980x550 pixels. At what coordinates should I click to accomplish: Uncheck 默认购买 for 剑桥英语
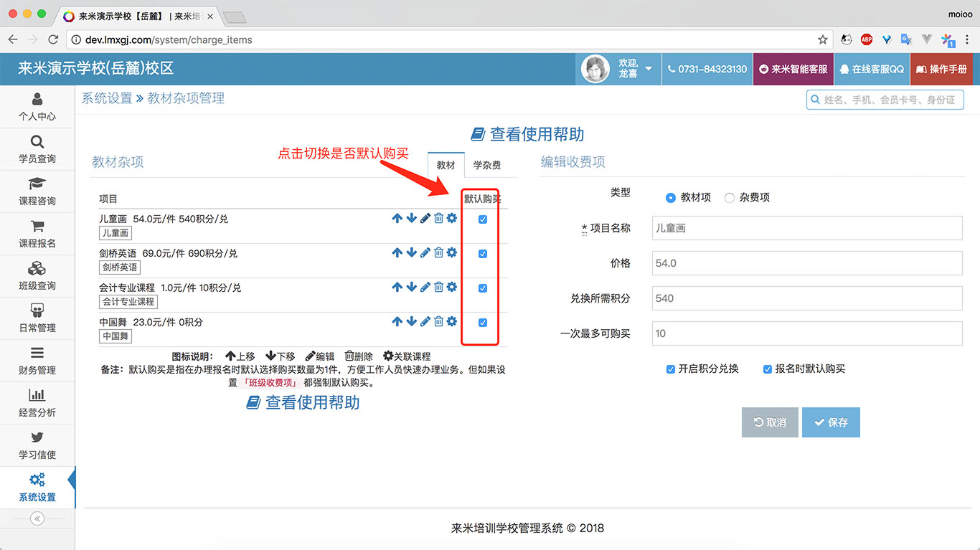pos(481,252)
